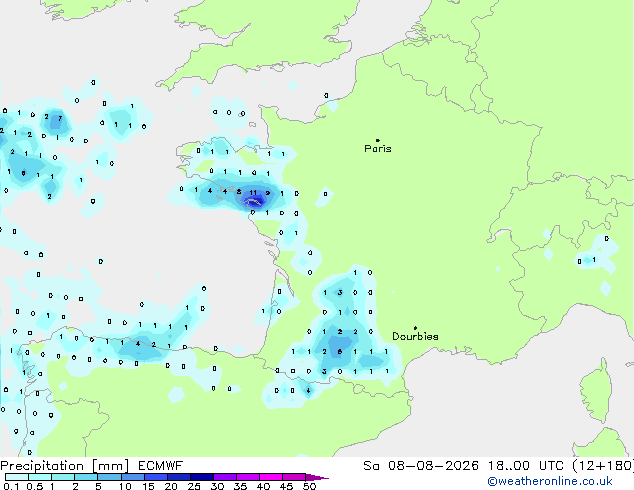Click the (12+180) forecast offset text

603,466
